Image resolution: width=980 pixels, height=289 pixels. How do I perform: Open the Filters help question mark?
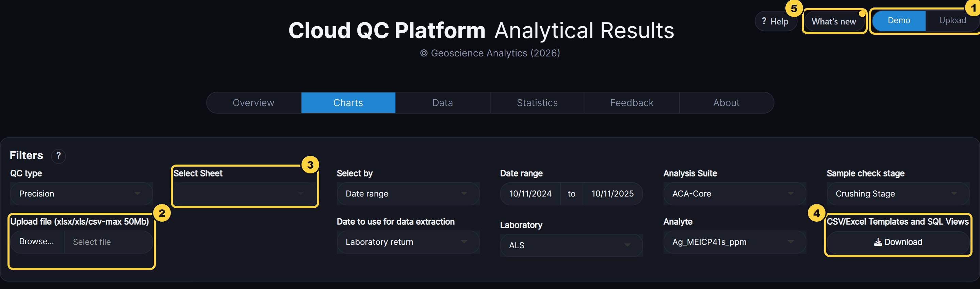58,156
